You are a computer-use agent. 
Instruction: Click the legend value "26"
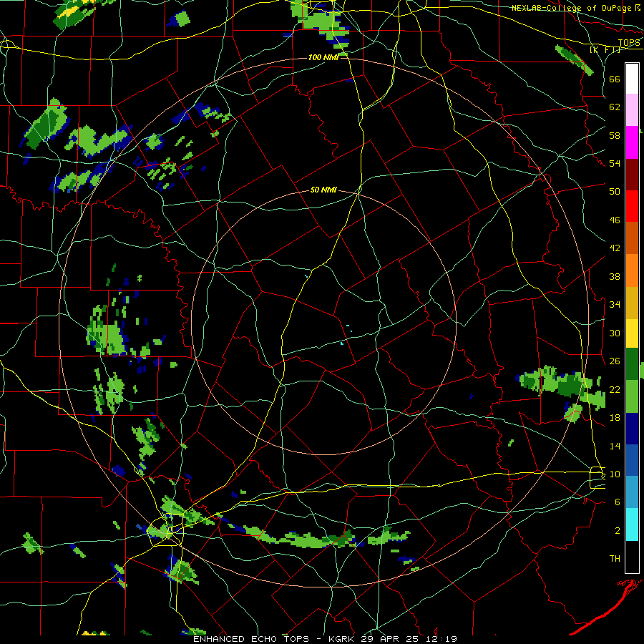(x=615, y=361)
